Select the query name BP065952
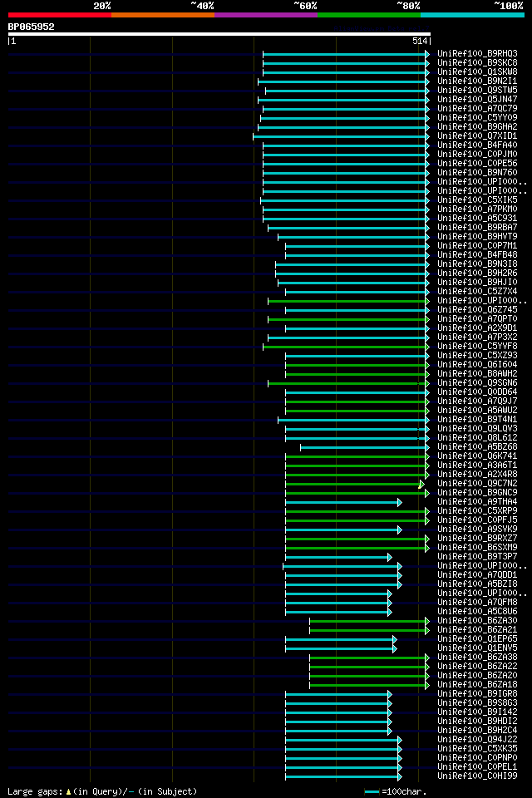 point(31,27)
